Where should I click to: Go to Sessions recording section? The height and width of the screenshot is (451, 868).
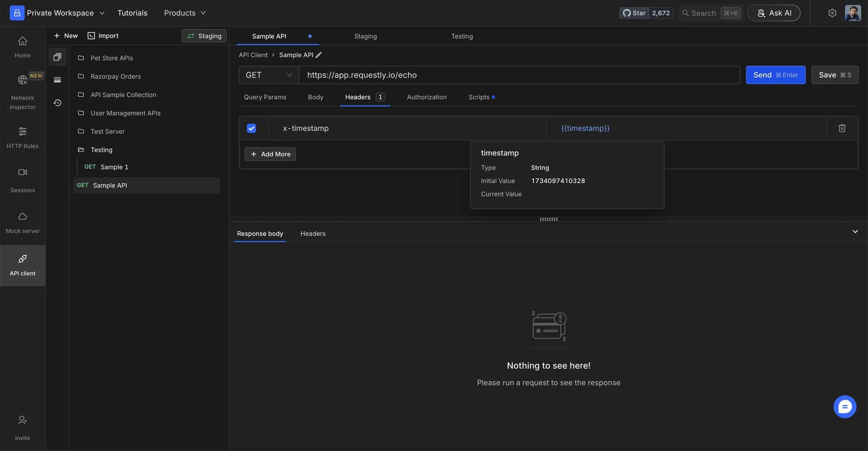coord(22,180)
